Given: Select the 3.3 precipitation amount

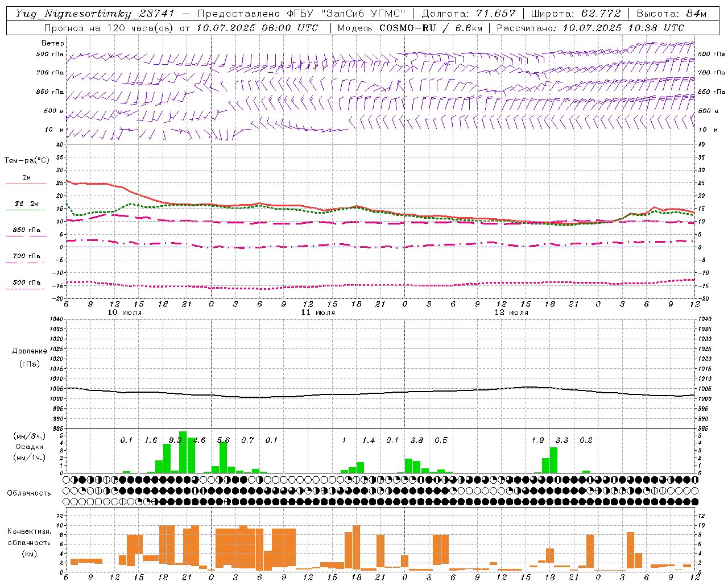Looking at the screenshot, I should point(561,440).
